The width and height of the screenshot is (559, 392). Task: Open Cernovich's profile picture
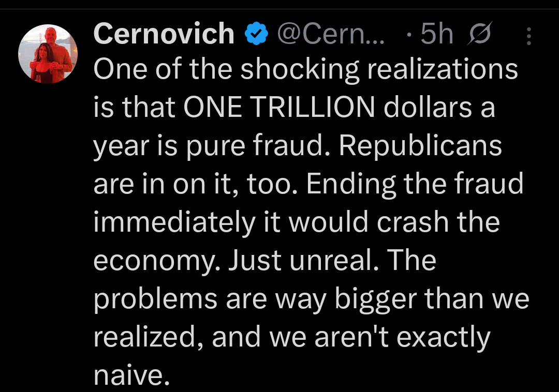[x=48, y=54]
